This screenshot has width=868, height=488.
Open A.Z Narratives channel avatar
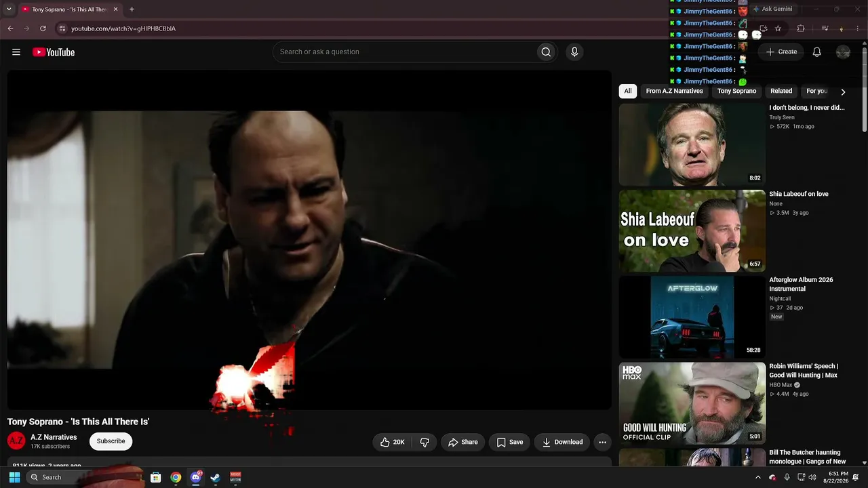pos(16,441)
